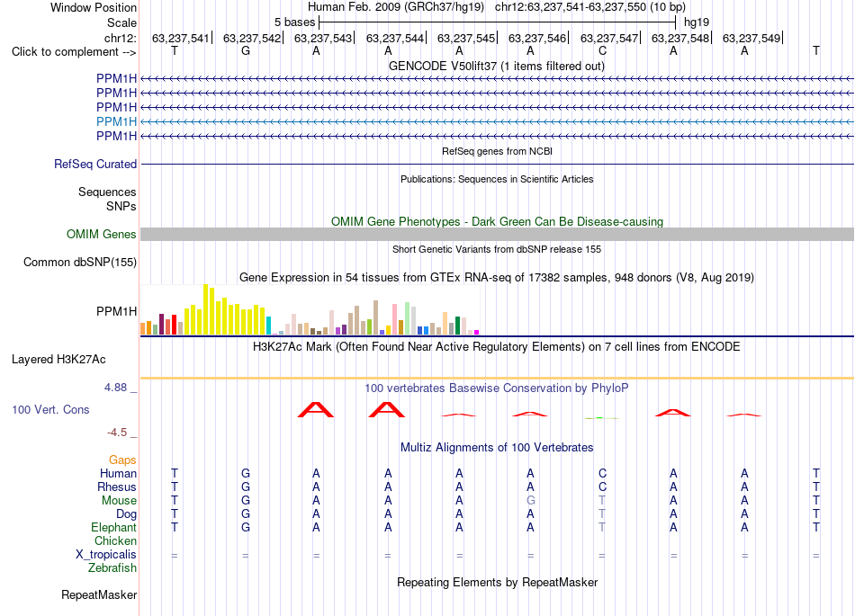Viewport: 855px width, 616px height.
Task: Click the 'Click to complement -->' label
Action: coord(74,52)
